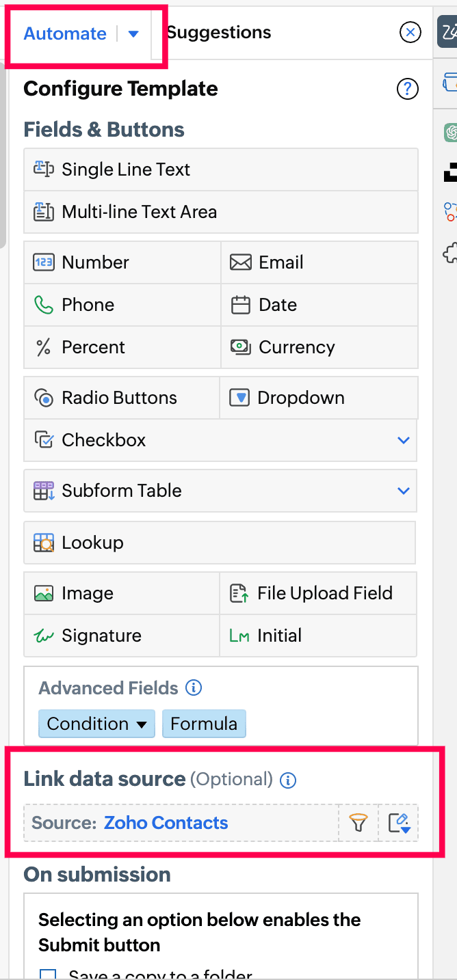Click the Advanced Fields info icon
The width and height of the screenshot is (457, 980).
click(x=194, y=688)
